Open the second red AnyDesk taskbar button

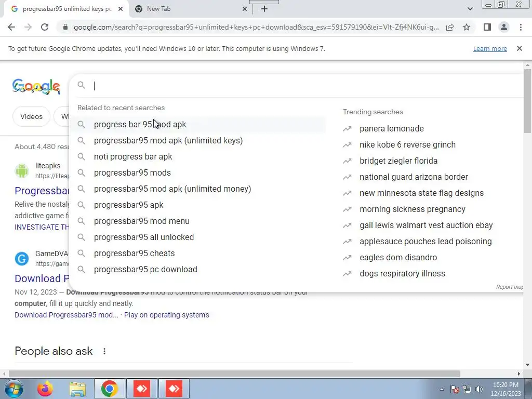point(174,389)
